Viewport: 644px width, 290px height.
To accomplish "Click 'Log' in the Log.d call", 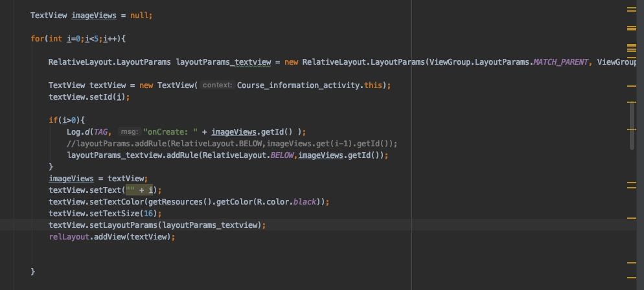I will pos(73,131).
